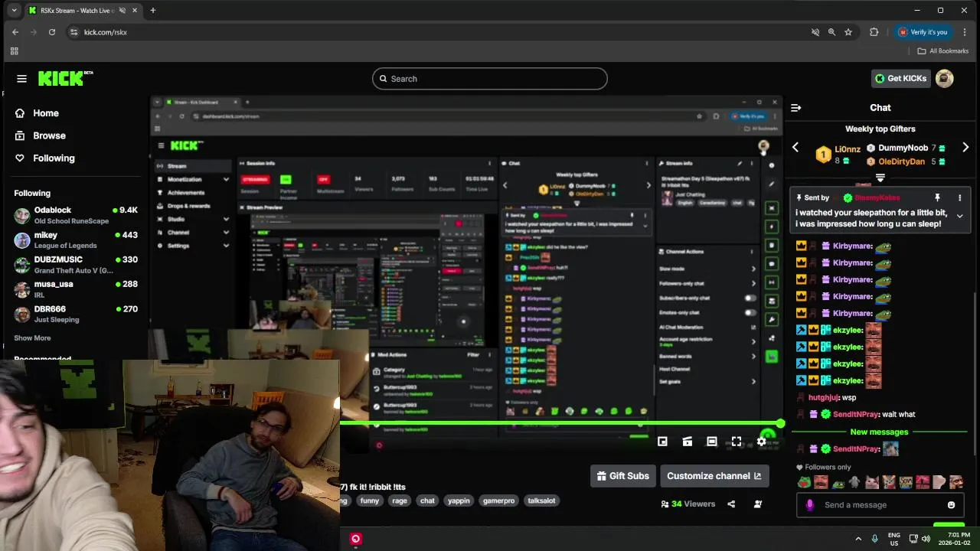Open camera blocked indicator in address bar
The width and height of the screenshot is (980, 551).
coord(815,32)
